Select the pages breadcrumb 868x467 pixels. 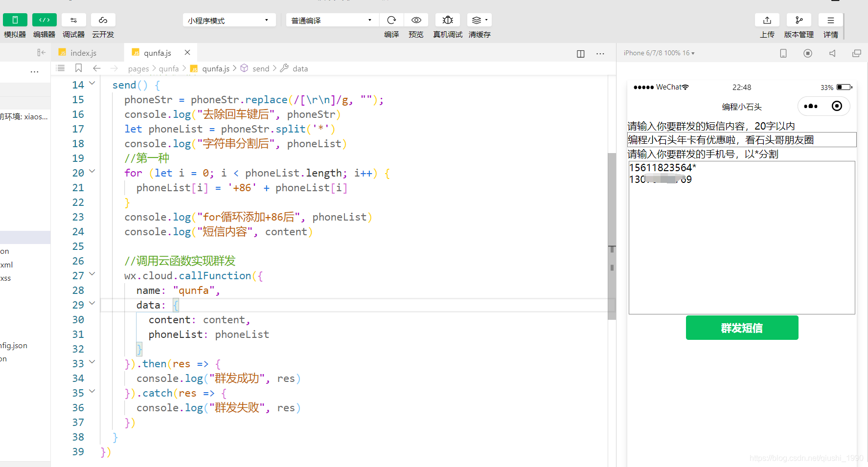[138, 69]
